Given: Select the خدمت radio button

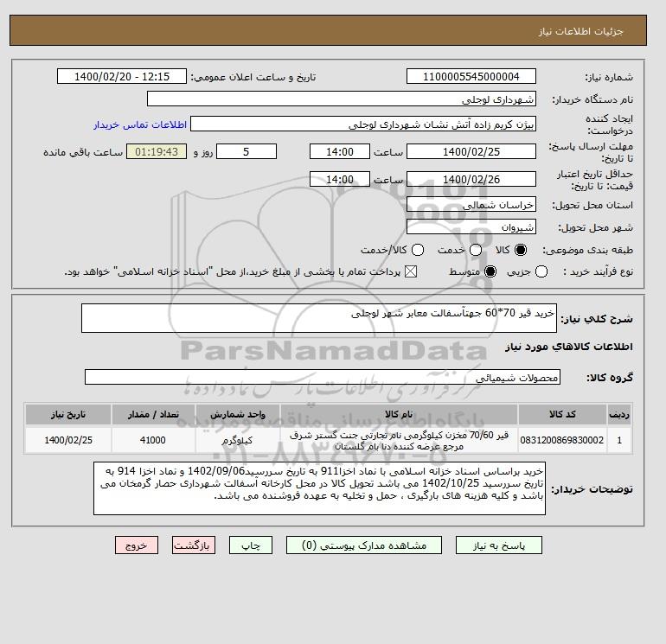Looking at the screenshot, I should click(476, 250).
